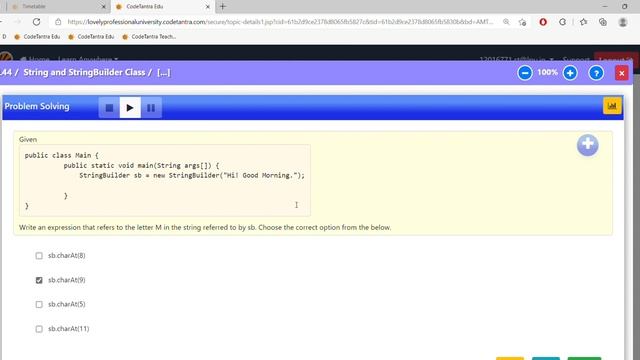Viewport: 640px width, 360px height.
Task: Add page to favorites star icon
Action: [x=522, y=22]
